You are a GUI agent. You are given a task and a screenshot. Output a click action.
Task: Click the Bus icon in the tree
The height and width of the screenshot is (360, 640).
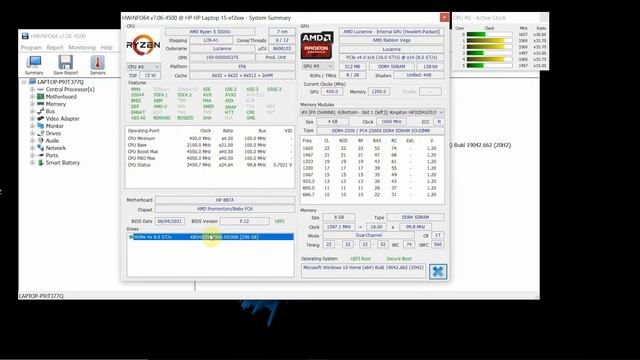40,111
